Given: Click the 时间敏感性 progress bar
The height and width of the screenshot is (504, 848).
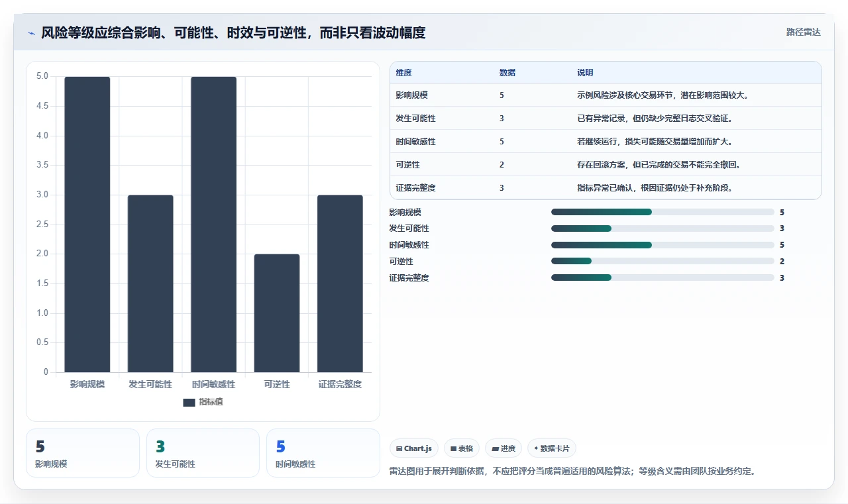Looking at the screenshot, I should (662, 245).
